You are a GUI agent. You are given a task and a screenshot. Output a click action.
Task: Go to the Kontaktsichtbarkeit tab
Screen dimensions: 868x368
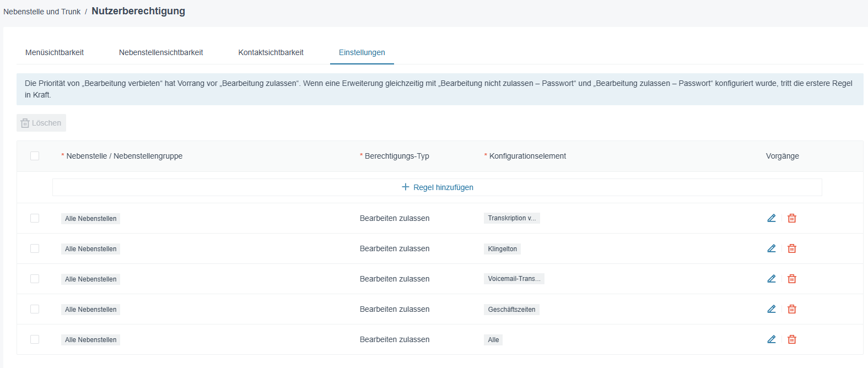point(271,52)
